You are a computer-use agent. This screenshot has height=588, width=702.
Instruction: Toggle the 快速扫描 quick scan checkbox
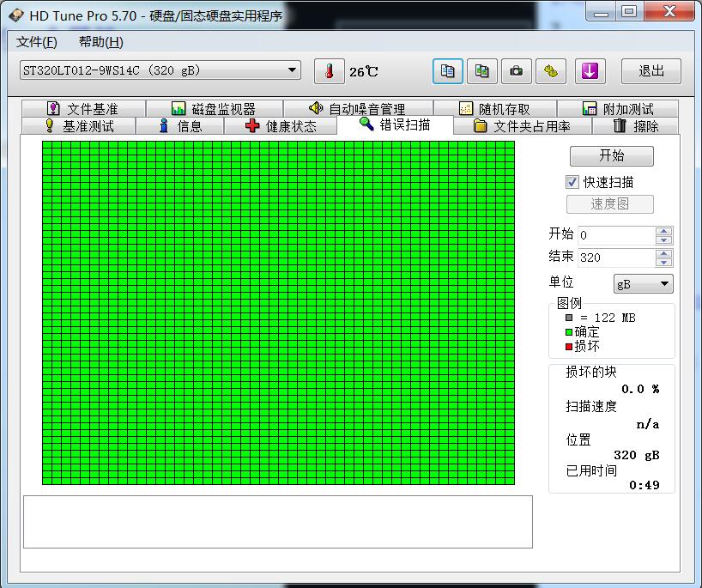(572, 182)
